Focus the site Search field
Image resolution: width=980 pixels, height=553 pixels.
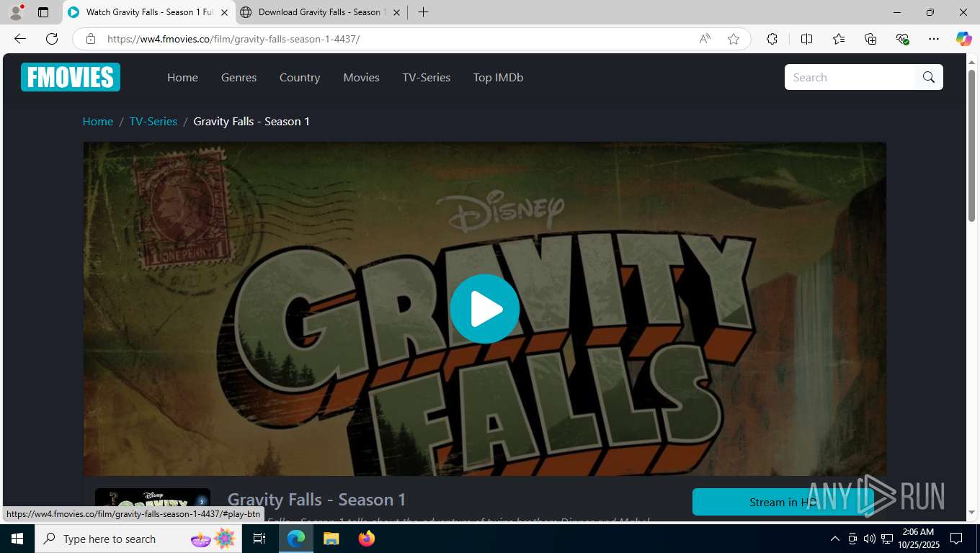[x=850, y=77]
